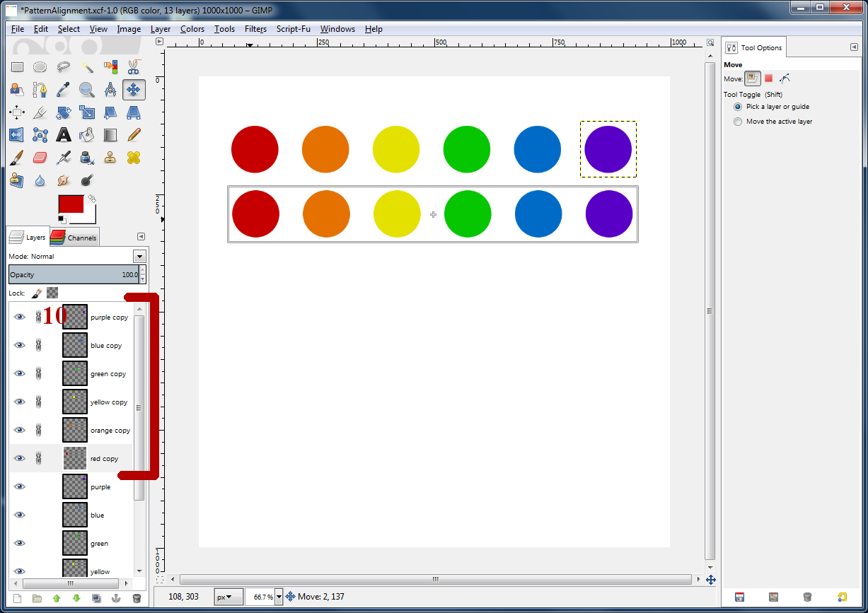Toggle eye icon for red copy layer
This screenshot has height=613, width=868.
pos(20,458)
